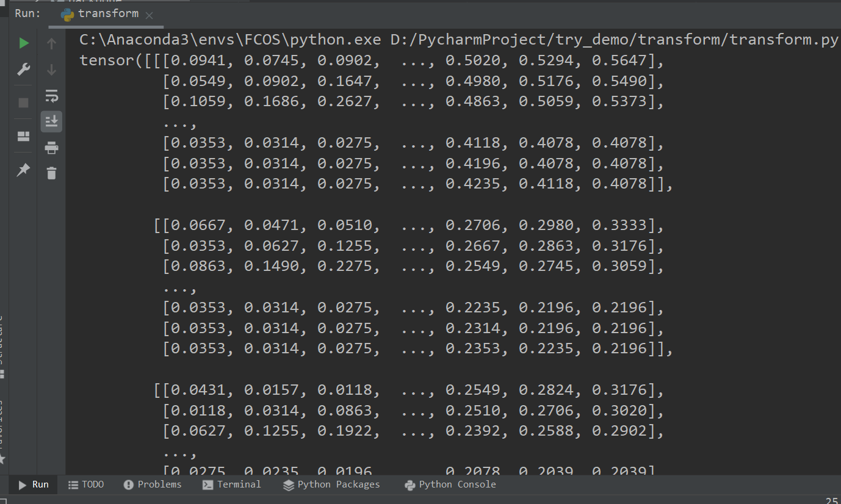Screen dimensions: 841x504
Task: Click the value 0.3059 in output
Action: [619, 267]
